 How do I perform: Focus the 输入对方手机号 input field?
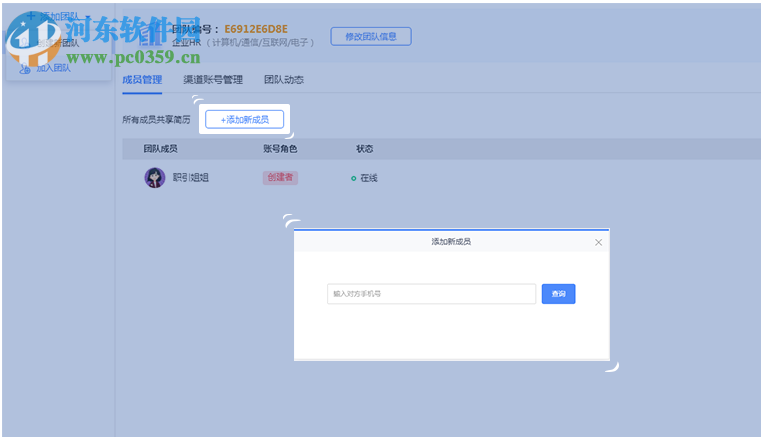431,294
